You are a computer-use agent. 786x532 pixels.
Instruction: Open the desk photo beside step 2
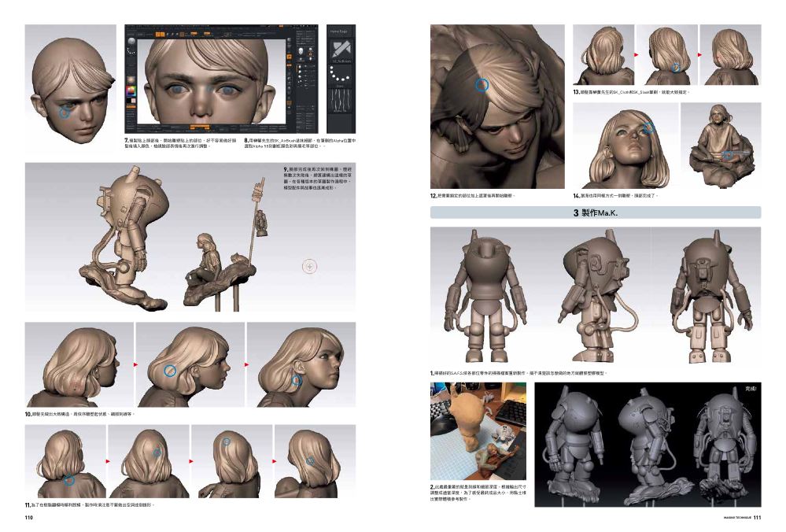[x=478, y=431]
